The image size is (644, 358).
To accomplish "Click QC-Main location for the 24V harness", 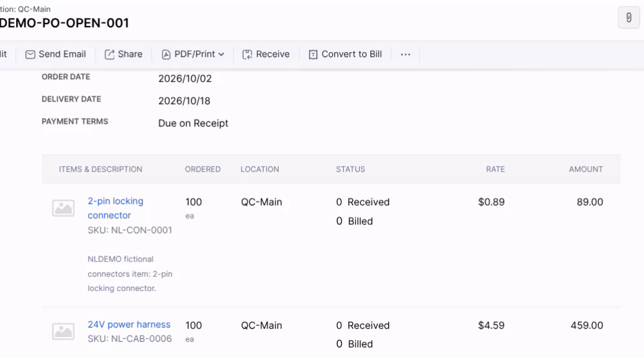I will [261, 326].
